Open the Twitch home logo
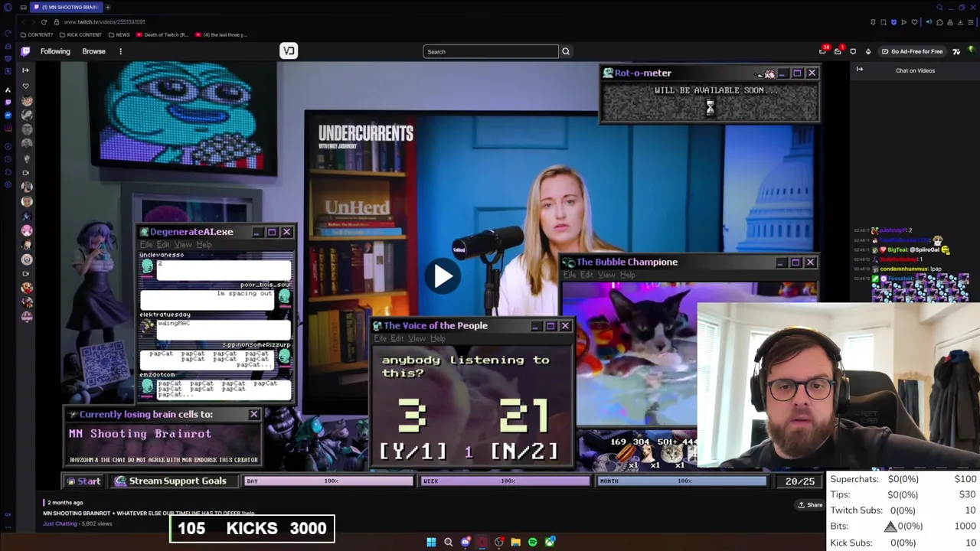 click(x=25, y=51)
